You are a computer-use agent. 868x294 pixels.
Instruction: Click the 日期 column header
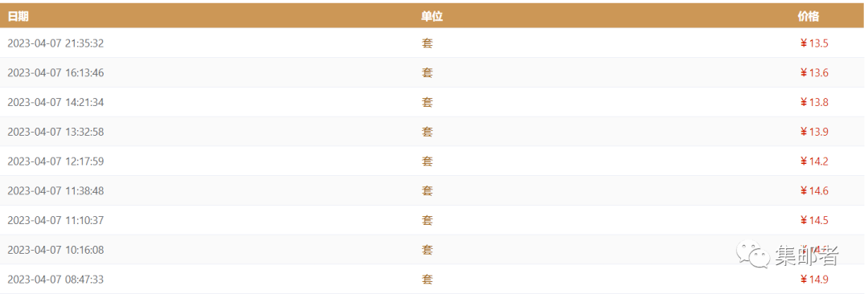click(18, 17)
